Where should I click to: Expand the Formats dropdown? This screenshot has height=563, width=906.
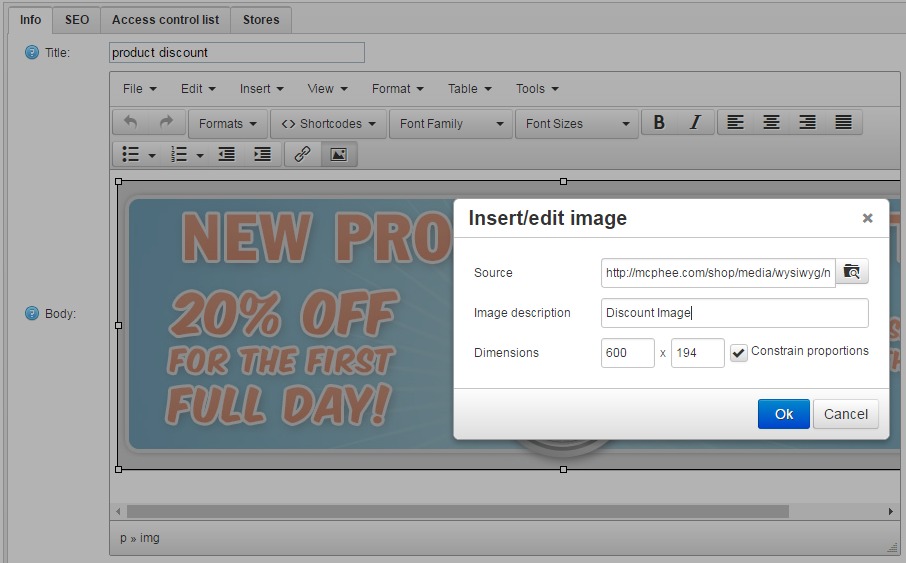(228, 124)
